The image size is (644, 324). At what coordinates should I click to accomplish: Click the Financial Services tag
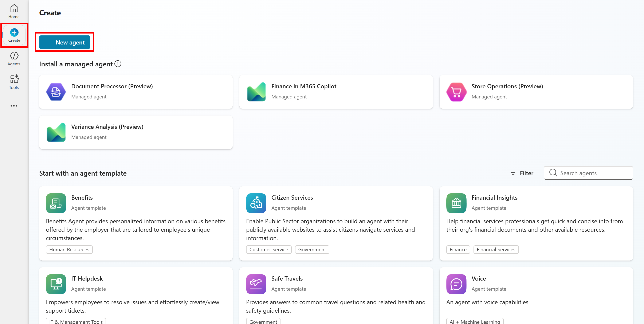tap(496, 250)
